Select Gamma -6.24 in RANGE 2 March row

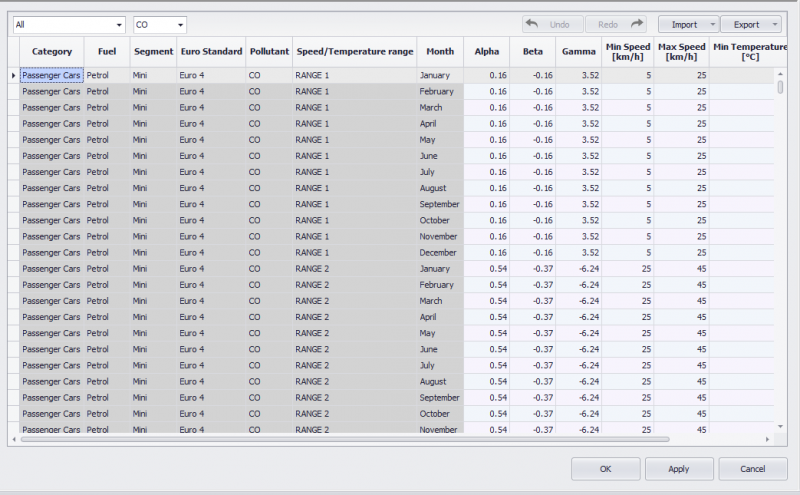coord(579,301)
